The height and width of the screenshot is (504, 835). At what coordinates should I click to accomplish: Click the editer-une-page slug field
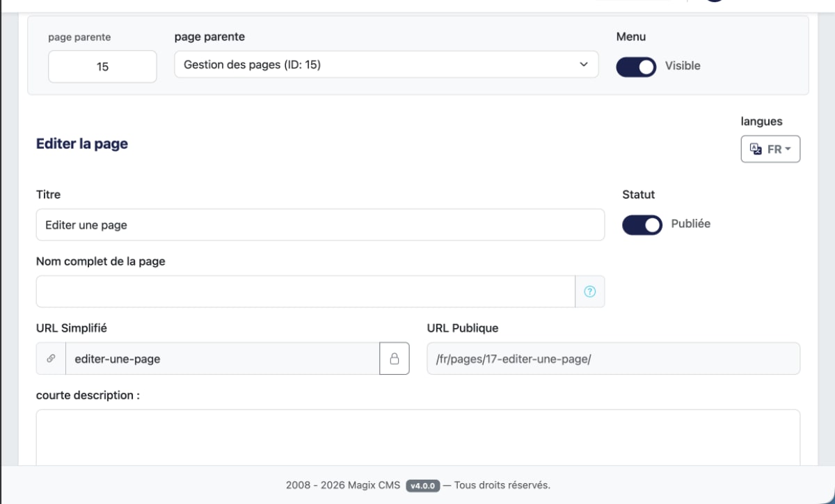point(222,359)
